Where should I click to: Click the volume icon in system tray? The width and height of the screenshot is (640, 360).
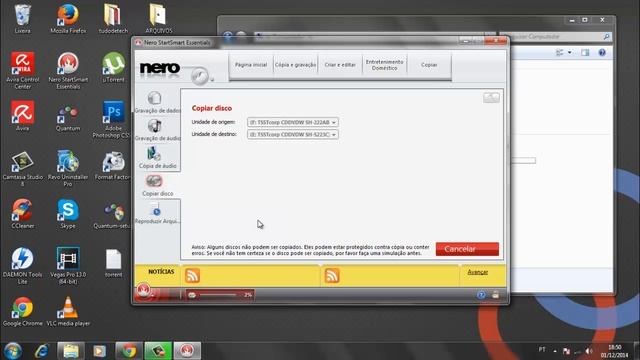(589, 351)
